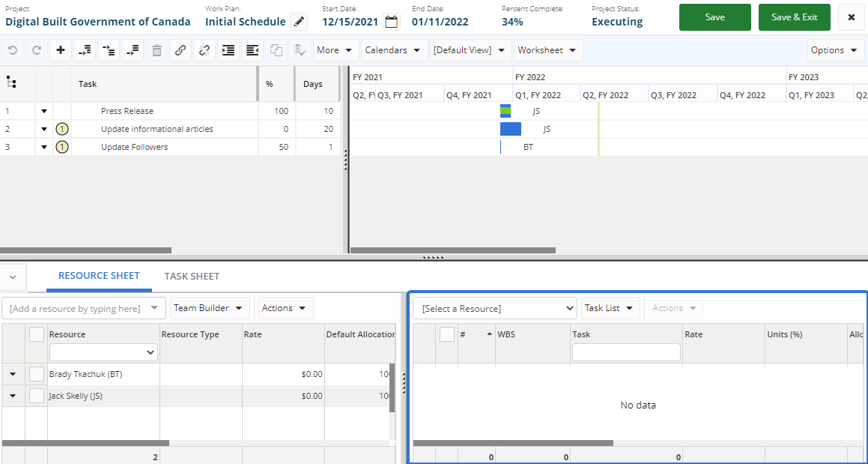Open the start date calendar picker

tap(391, 22)
